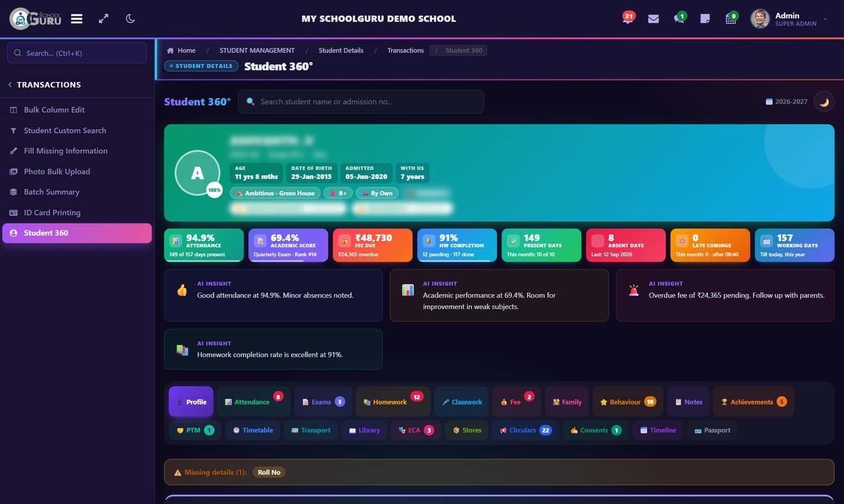The height and width of the screenshot is (504, 844).
Task: Open the Passport tab
Action: [x=712, y=430]
